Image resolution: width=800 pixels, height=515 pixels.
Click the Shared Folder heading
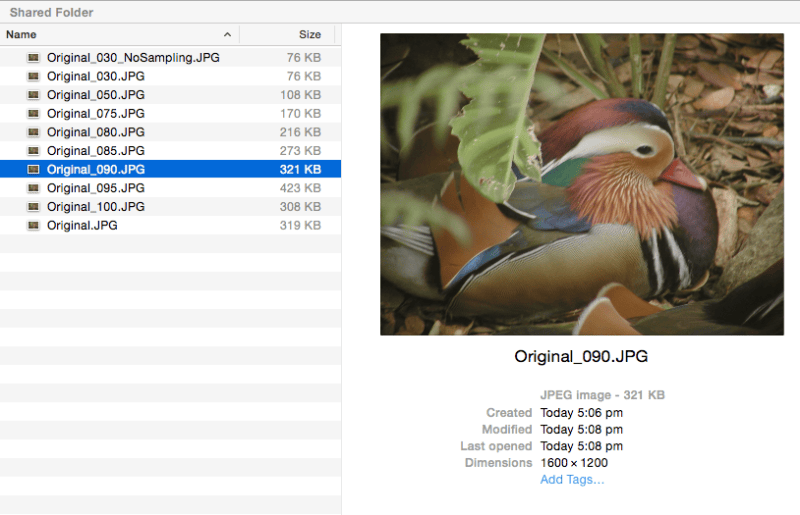52,12
